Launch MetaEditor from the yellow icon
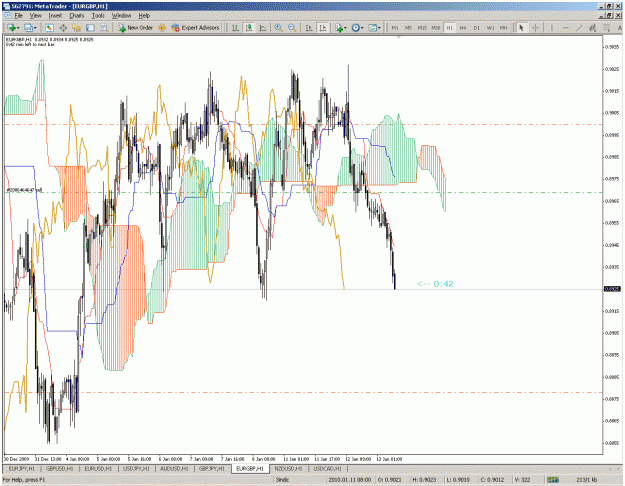Viewport: 625px width, 486px height. pos(162,28)
